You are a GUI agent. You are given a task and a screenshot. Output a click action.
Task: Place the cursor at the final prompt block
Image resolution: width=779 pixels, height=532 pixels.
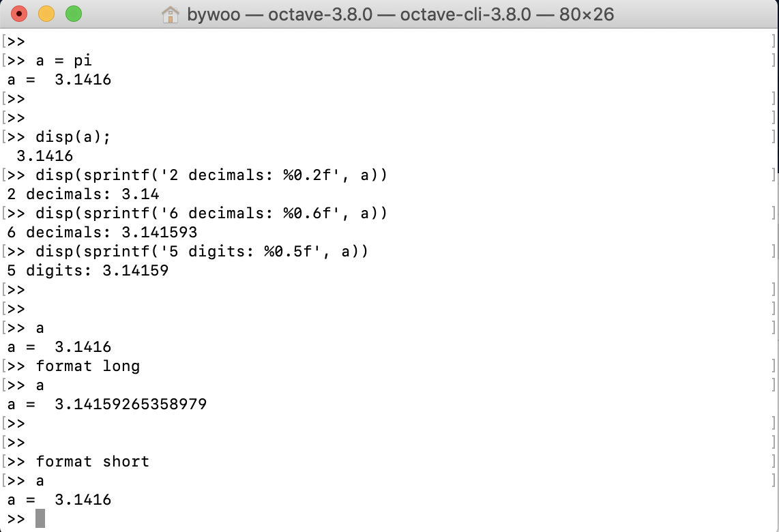point(40,518)
